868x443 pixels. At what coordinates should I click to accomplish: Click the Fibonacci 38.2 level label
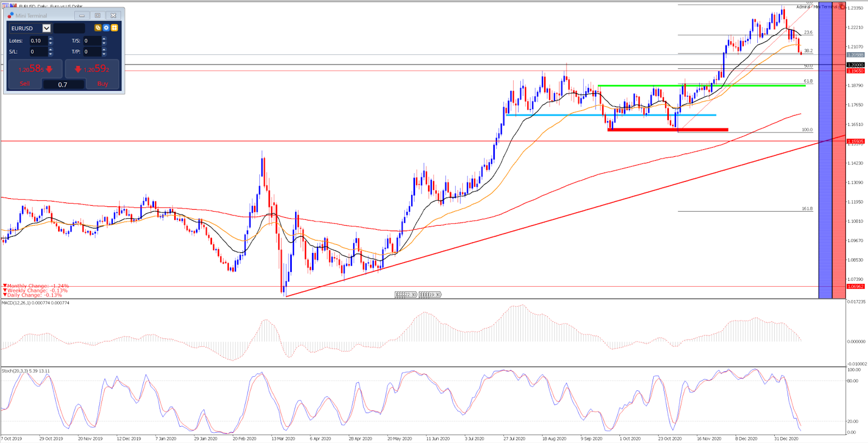click(x=808, y=50)
